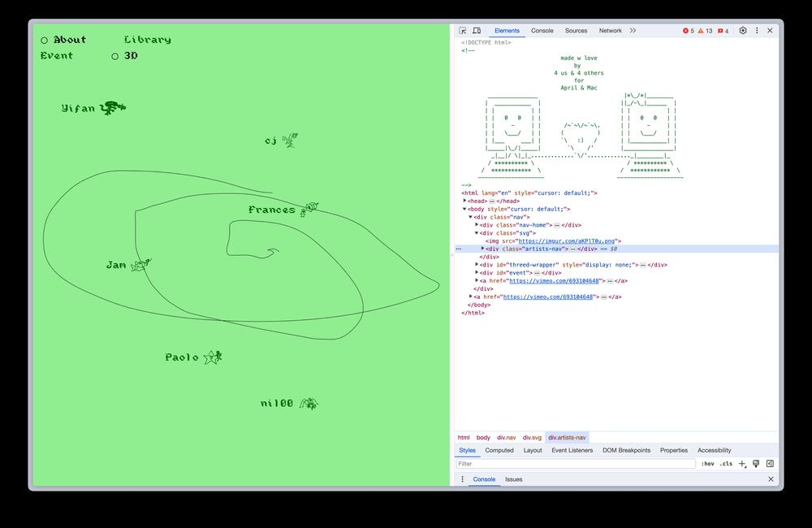Image resolution: width=812 pixels, height=528 pixels.
Task: Click the star icon beside Paolo
Action: pos(213,357)
